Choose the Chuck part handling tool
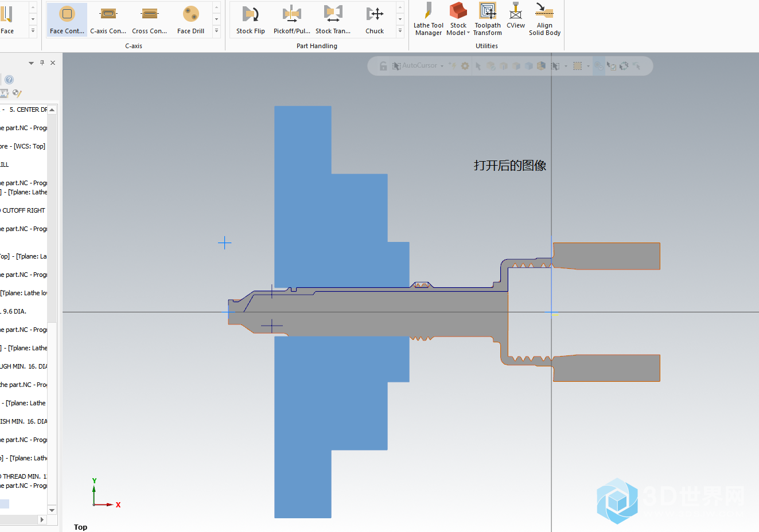 click(x=375, y=19)
